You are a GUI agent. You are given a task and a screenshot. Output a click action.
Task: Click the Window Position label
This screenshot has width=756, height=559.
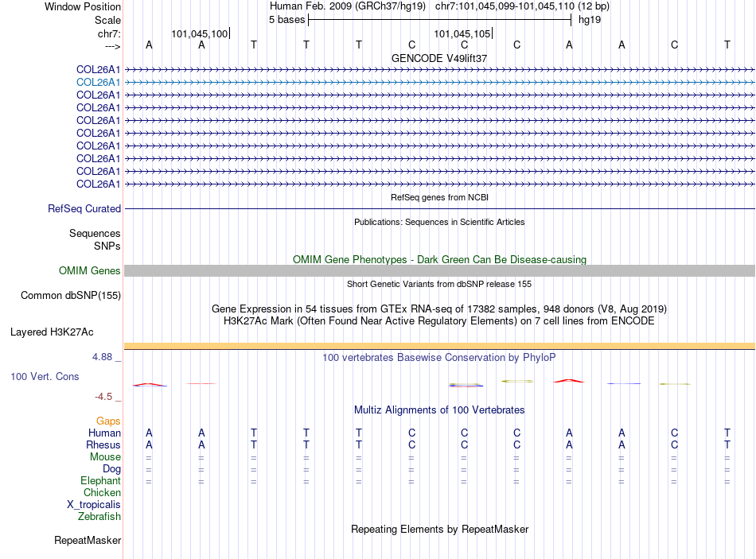tap(83, 6)
